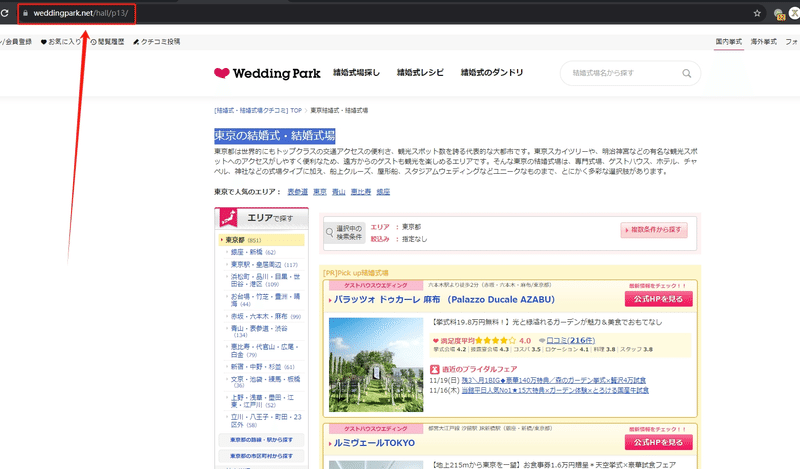Viewport: 800px width, 469px height.
Task: Open the popular area link 青山
Action: [x=339, y=192]
